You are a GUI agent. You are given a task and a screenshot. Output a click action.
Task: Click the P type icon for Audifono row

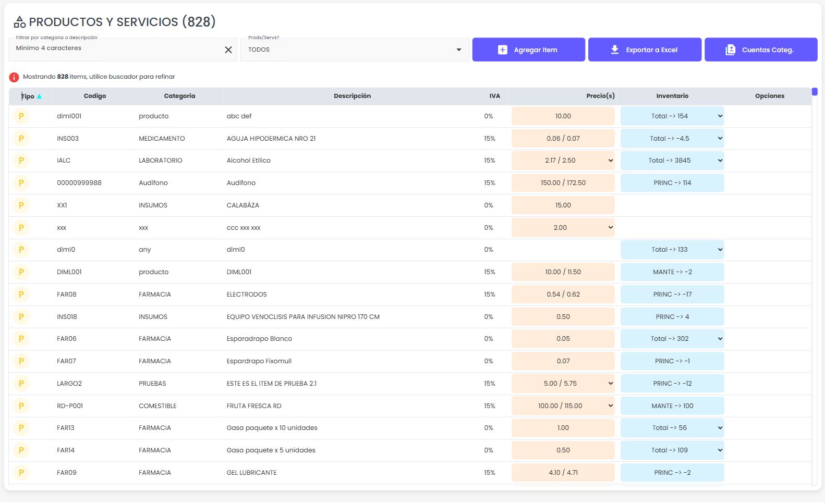pos(21,183)
